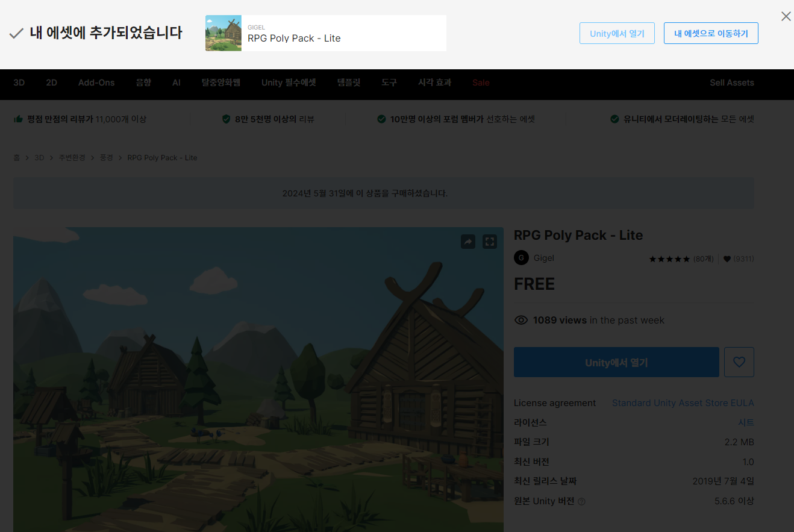Click the eye views icon
This screenshot has width=794, height=532.
click(x=521, y=320)
